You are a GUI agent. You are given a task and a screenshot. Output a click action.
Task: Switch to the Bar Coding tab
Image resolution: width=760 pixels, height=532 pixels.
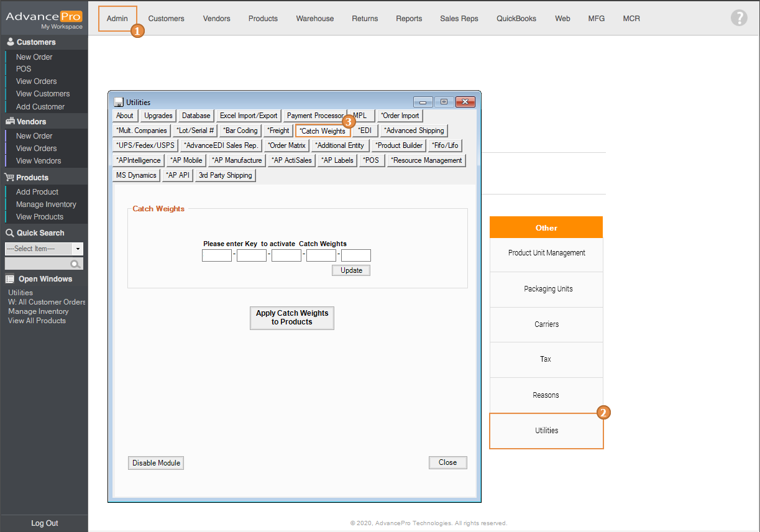click(x=240, y=131)
